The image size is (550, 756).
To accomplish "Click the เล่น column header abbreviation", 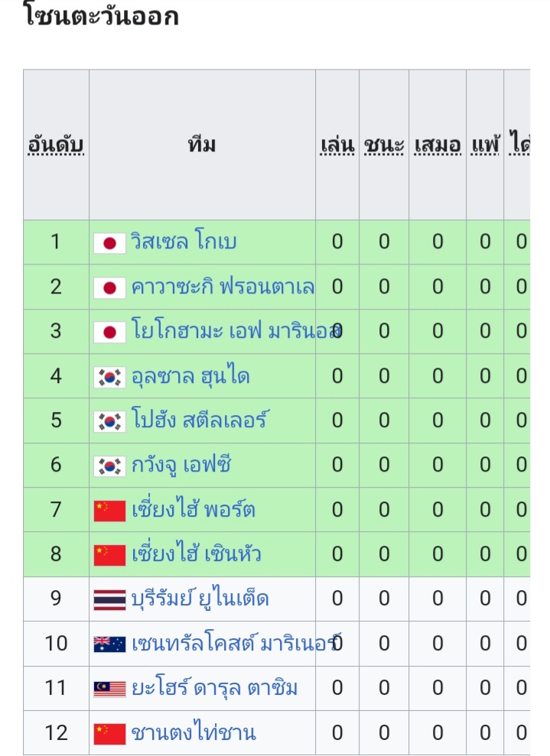I will [x=337, y=144].
